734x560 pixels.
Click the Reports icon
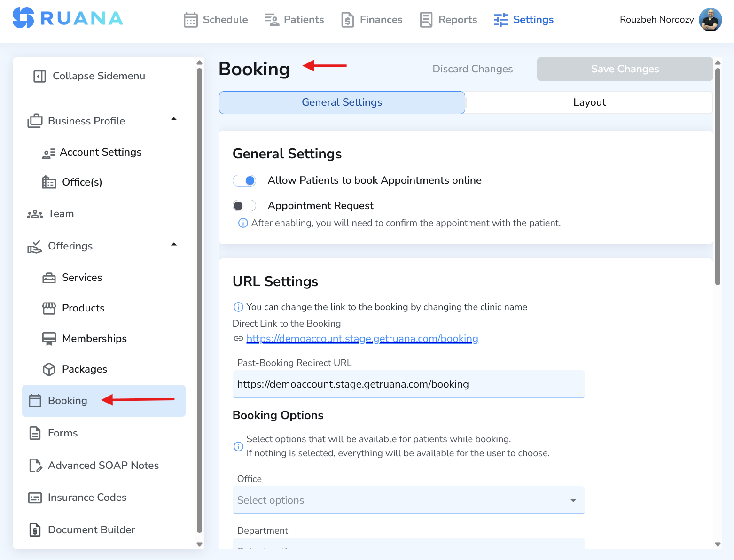point(426,19)
